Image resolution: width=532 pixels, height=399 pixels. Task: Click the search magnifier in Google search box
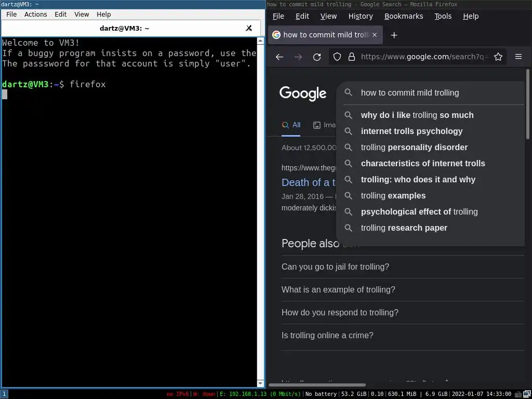(349, 92)
